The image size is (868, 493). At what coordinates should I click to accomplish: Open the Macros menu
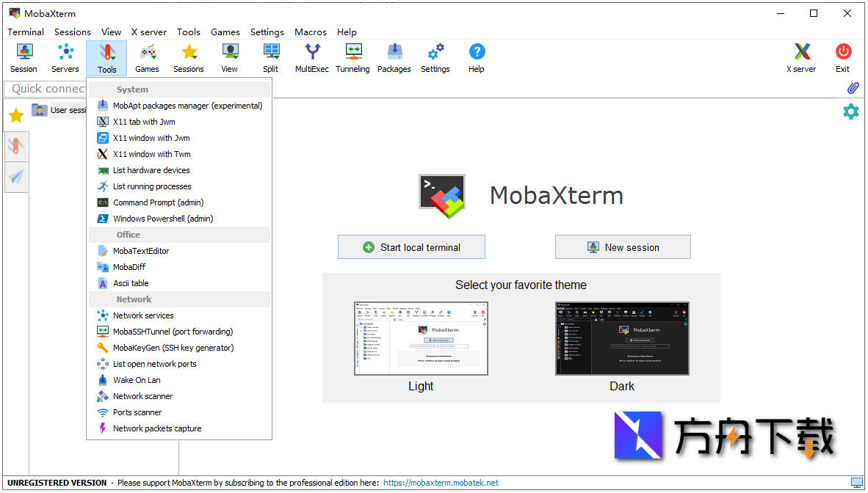pyautogui.click(x=310, y=32)
